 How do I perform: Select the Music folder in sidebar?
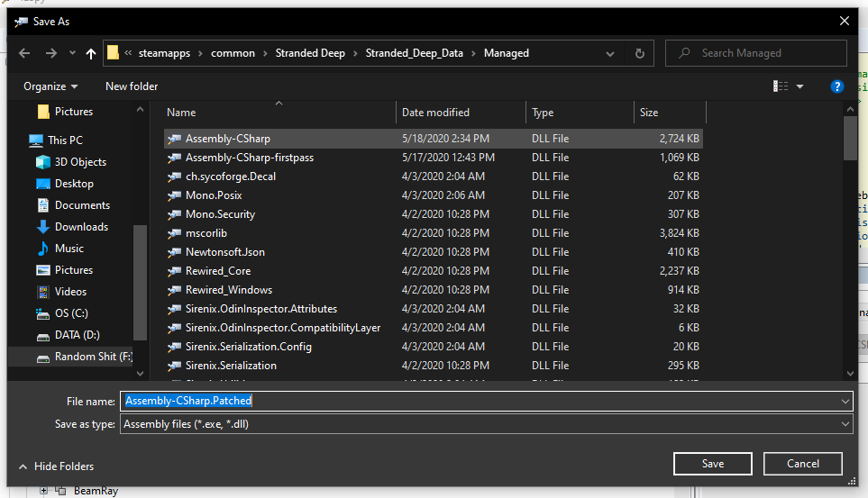click(x=69, y=249)
